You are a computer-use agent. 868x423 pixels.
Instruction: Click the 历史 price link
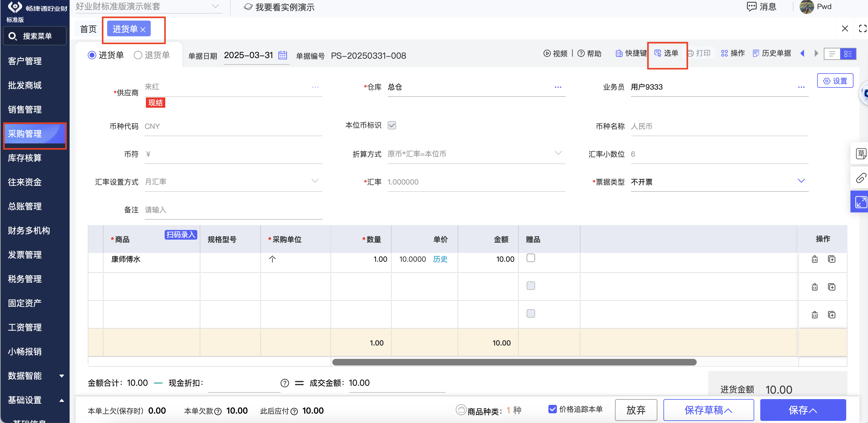coord(440,259)
